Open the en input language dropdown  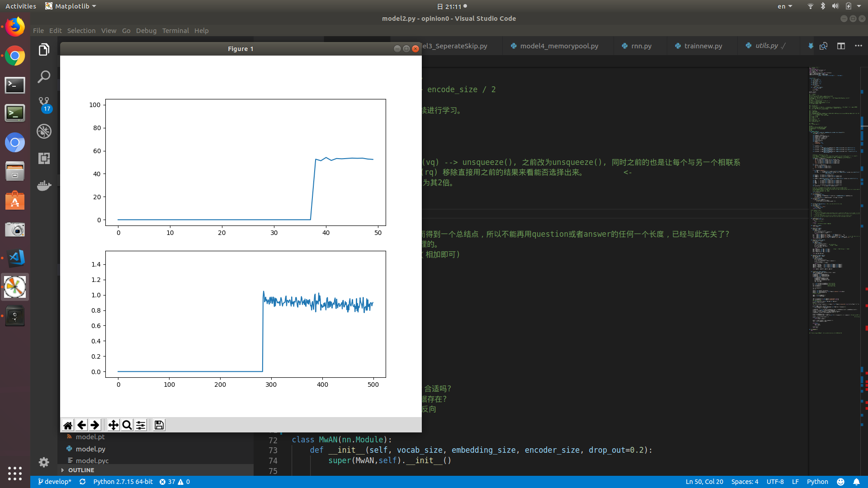click(x=785, y=6)
